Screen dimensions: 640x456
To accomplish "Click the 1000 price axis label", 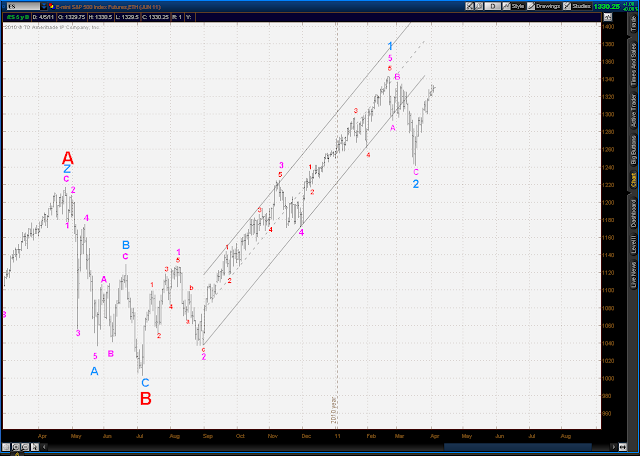I will pyautogui.click(x=609, y=378).
